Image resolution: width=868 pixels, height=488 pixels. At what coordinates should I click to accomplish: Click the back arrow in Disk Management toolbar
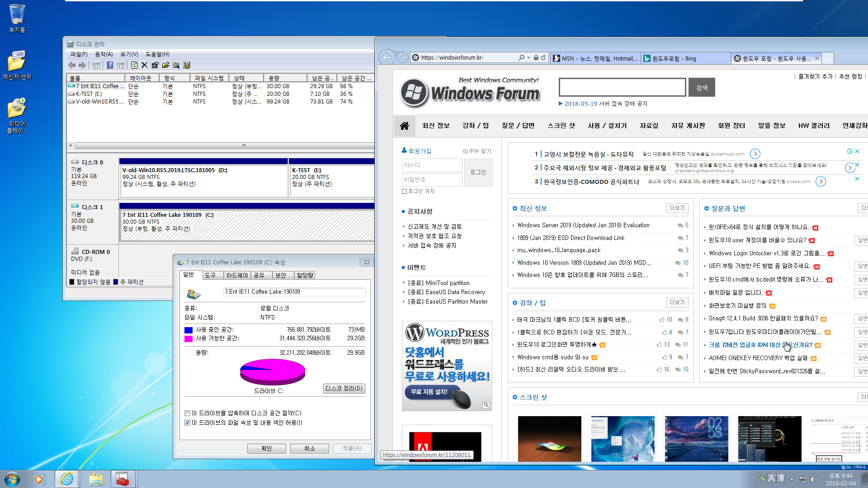(72, 65)
